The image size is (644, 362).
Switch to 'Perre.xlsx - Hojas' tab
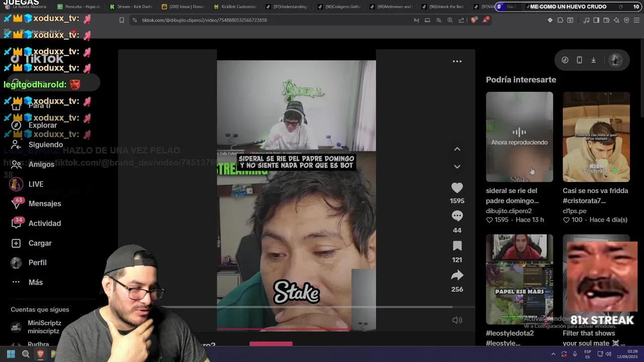[79, 7]
